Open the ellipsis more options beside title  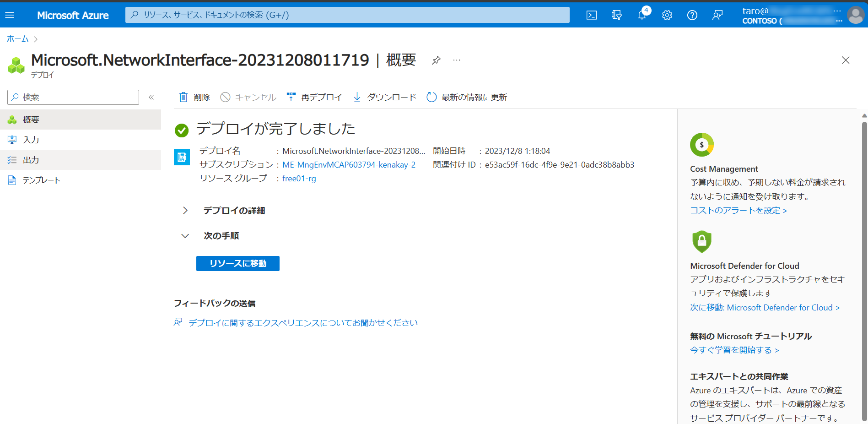click(x=457, y=60)
